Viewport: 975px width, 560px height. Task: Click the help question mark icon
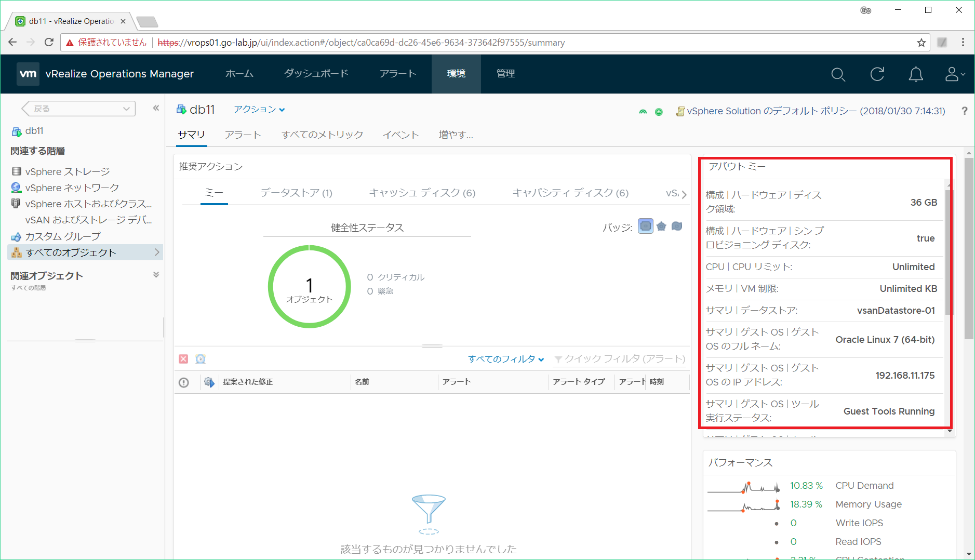(x=964, y=111)
